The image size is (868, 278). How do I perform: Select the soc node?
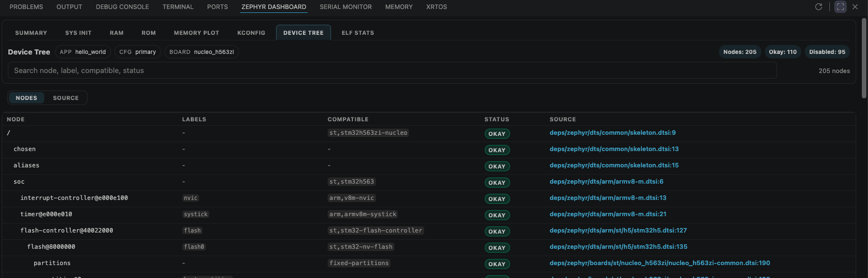click(x=19, y=181)
